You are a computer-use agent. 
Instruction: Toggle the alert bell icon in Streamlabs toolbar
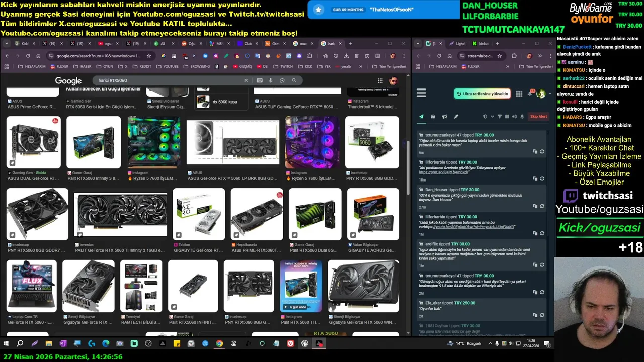click(522, 117)
